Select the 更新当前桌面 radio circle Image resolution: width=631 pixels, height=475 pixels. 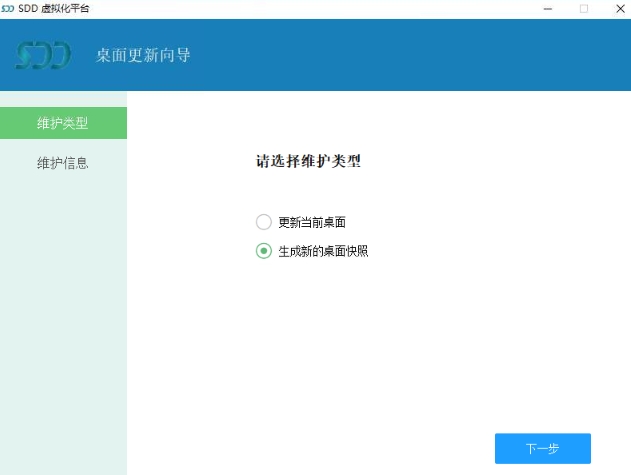(264, 222)
